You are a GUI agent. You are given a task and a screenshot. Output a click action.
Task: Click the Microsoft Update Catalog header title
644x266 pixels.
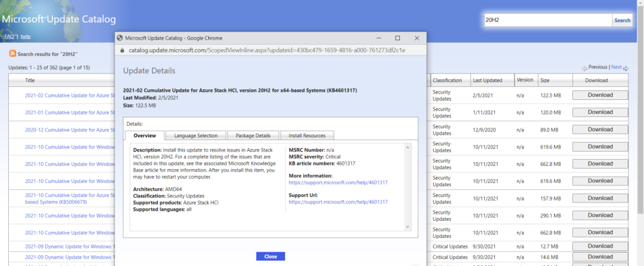pyautogui.click(x=58, y=19)
